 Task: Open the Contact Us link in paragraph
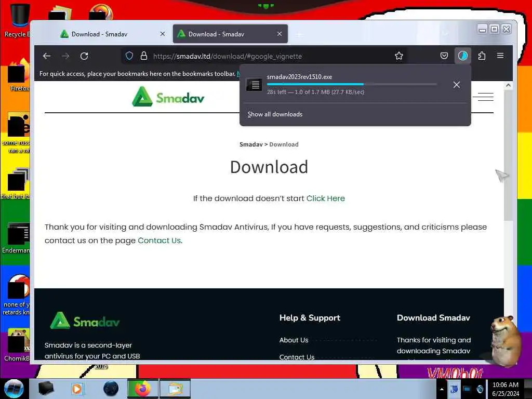pos(159,241)
